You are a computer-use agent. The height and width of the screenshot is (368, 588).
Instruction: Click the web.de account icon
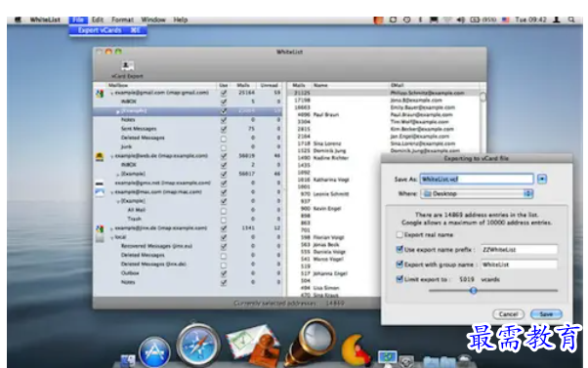100,156
